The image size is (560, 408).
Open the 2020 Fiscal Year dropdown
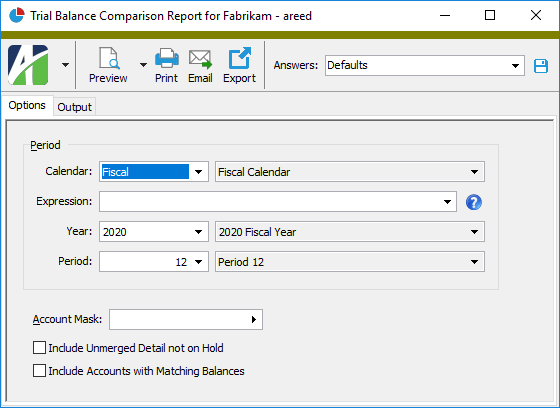point(350,232)
